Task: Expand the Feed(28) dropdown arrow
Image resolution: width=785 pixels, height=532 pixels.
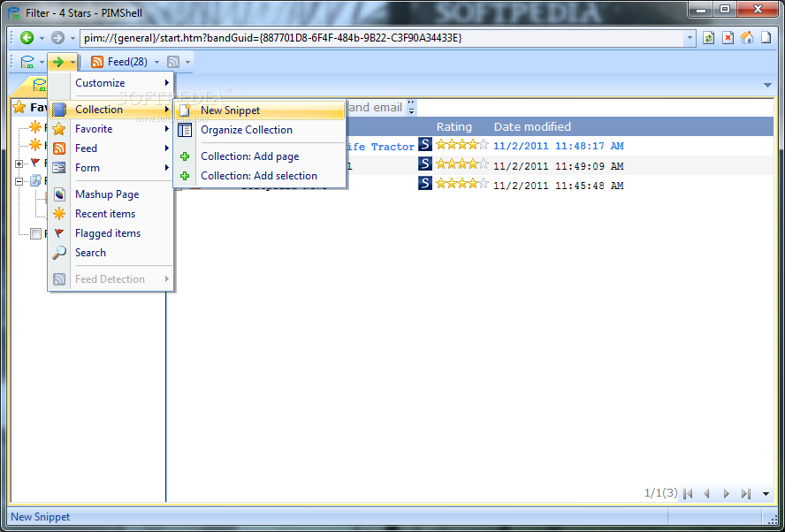Action: coord(156,62)
